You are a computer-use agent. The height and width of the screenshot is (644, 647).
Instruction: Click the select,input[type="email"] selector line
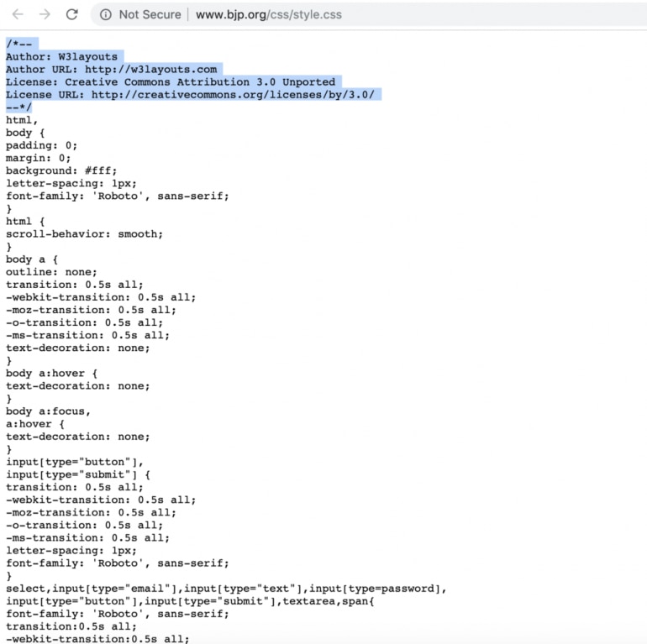(x=225, y=589)
